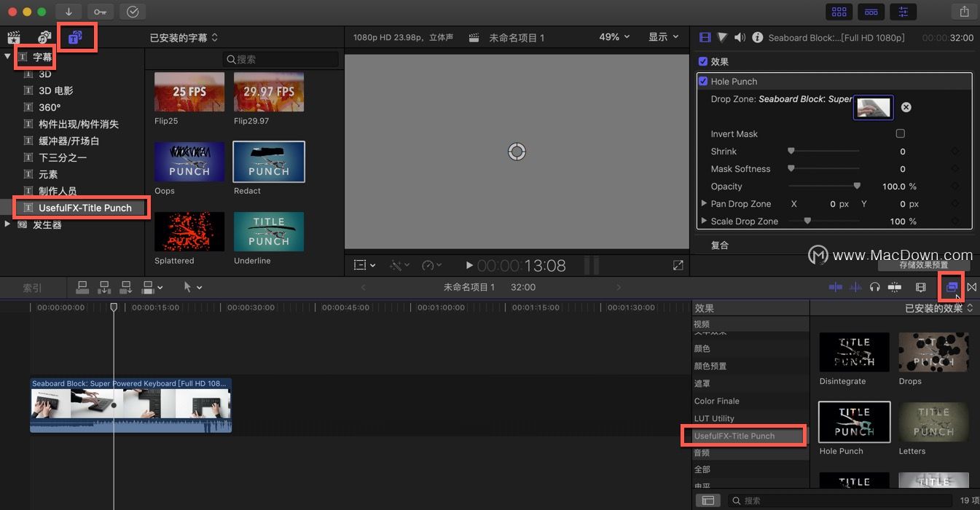Screen dimensions: 980x510
Task: Add a keyframe for Mask Softness
Action: click(x=955, y=169)
